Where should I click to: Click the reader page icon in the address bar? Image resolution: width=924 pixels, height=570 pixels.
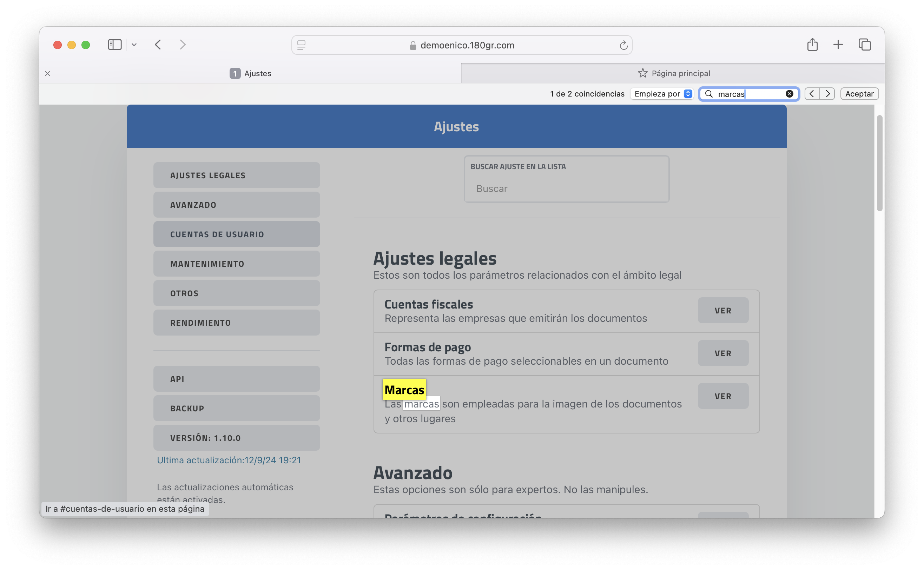(301, 45)
